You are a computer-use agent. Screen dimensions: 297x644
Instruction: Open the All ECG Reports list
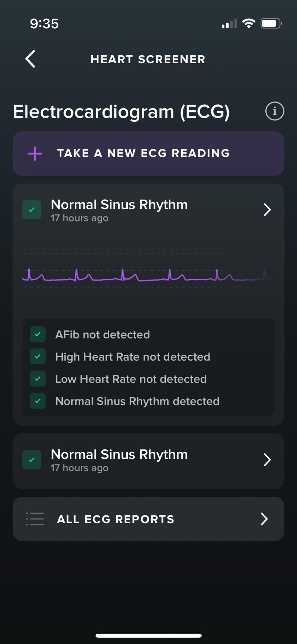pyautogui.click(x=116, y=519)
